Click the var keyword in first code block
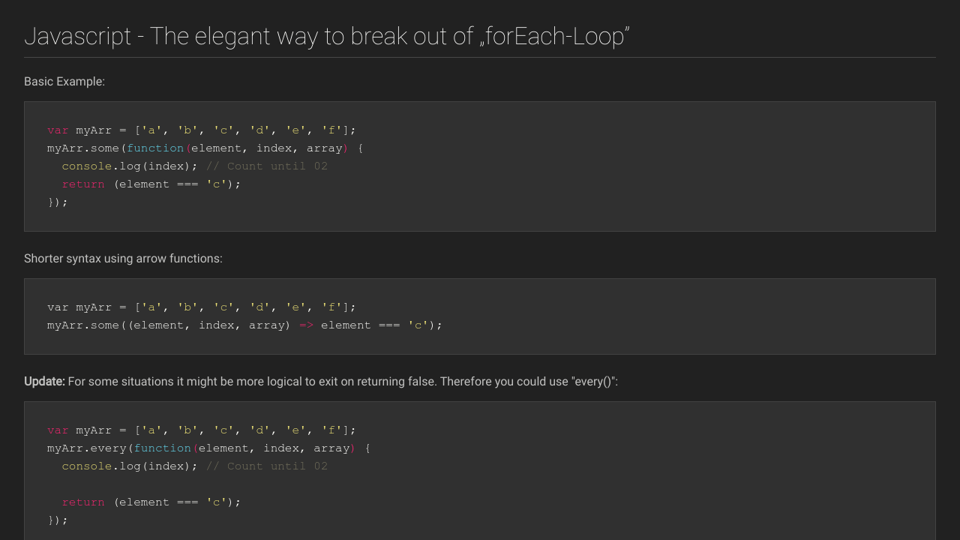This screenshot has width=960, height=540. (58, 130)
